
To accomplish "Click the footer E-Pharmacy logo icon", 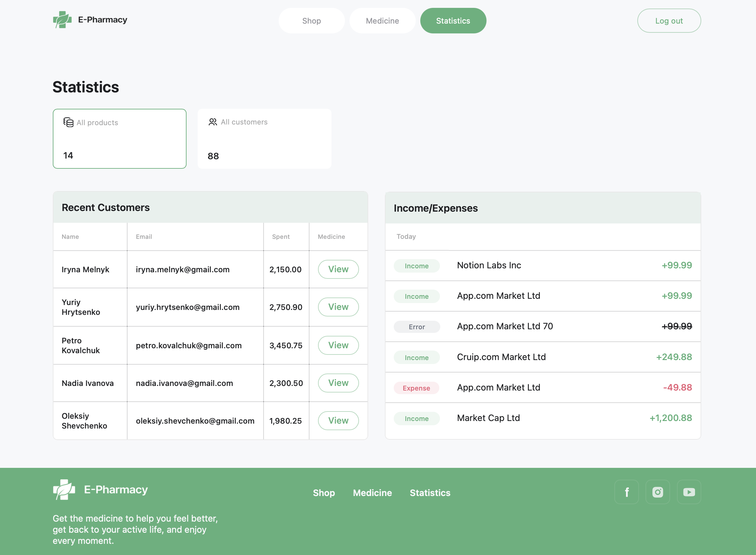I will (64, 489).
